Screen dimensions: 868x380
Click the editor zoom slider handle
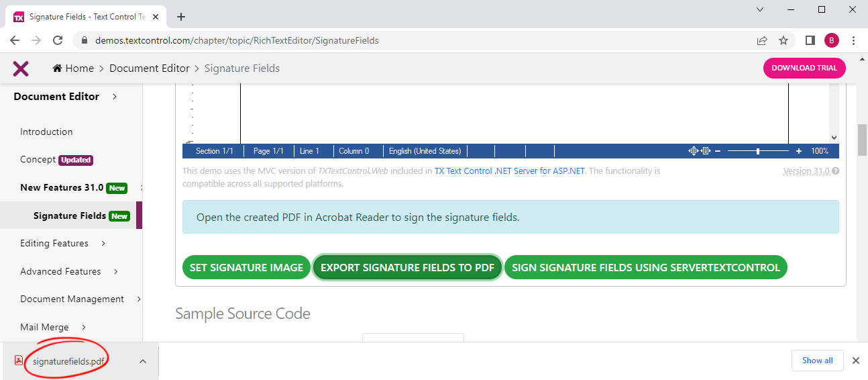[758, 151]
